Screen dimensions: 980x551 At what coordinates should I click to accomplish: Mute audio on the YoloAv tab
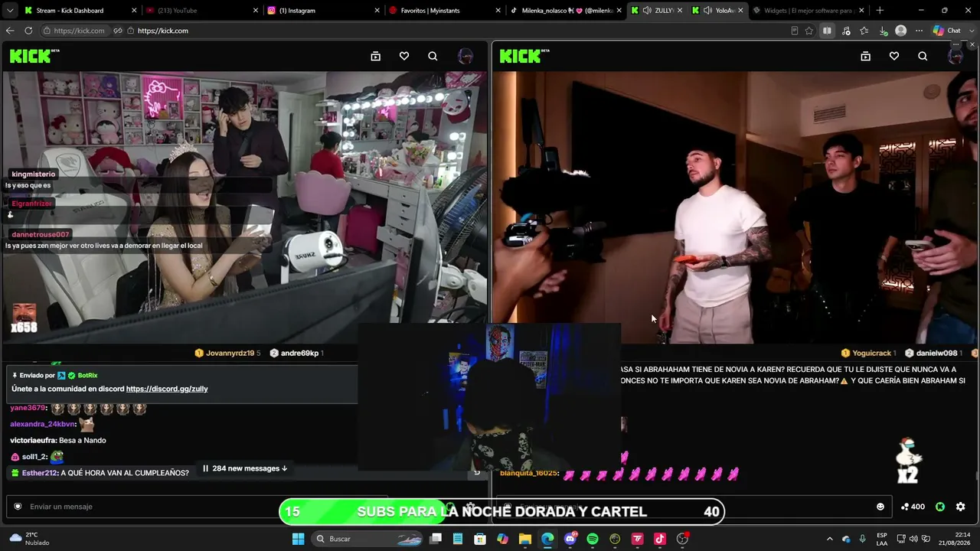(707, 11)
